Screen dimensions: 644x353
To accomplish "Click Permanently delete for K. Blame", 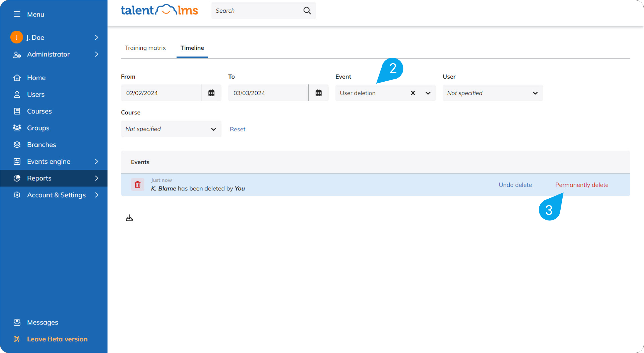I will pyautogui.click(x=582, y=185).
